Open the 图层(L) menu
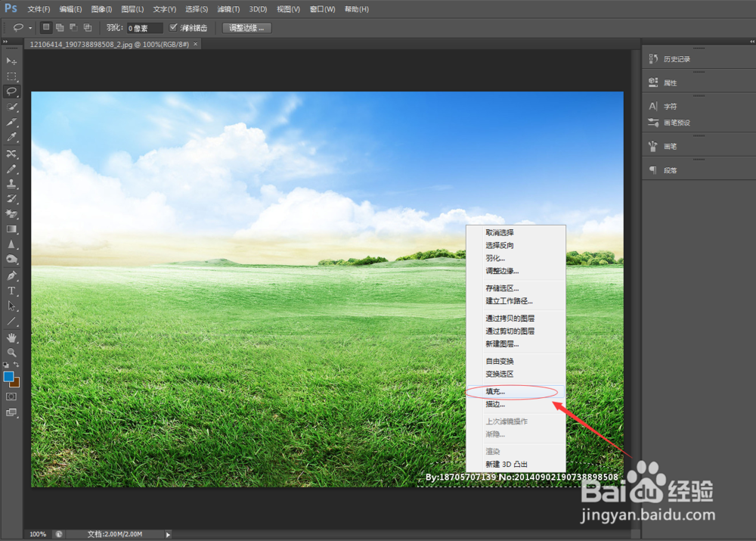756x541 pixels. click(x=132, y=9)
